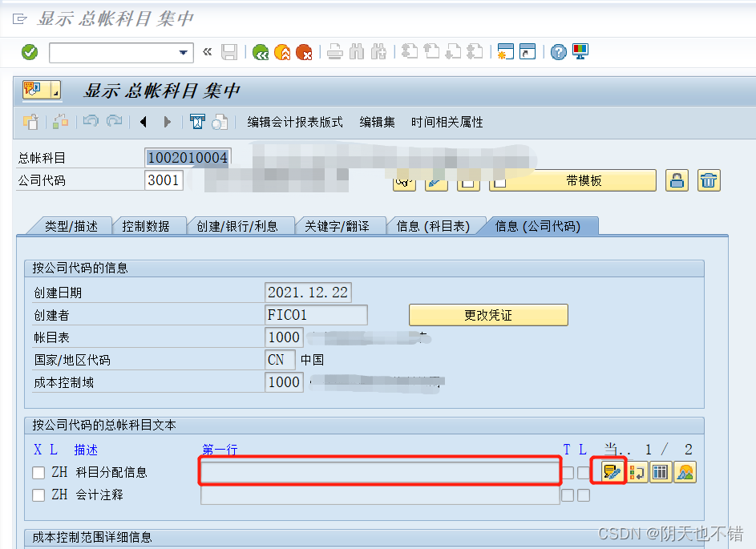This screenshot has height=549, width=756.
Task: Click the 编辑集 toolbar button
Action: pos(377,122)
